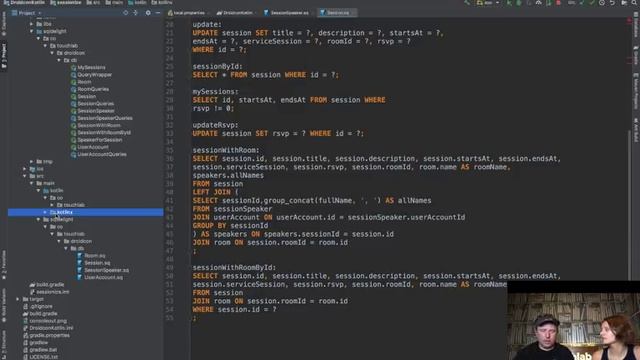The image size is (640, 360).
Task: Toggle the Structure tool window button
Action: (x=4, y=345)
